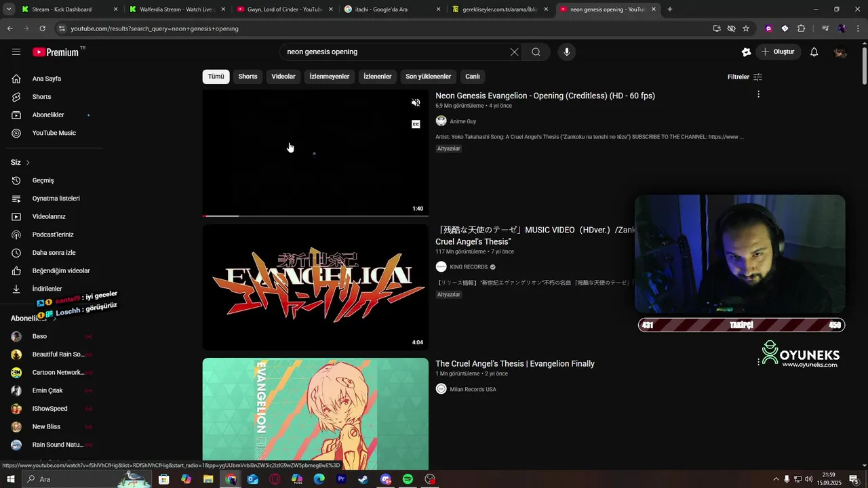
Task: Open KING RECORDS channel link
Action: tap(469, 267)
